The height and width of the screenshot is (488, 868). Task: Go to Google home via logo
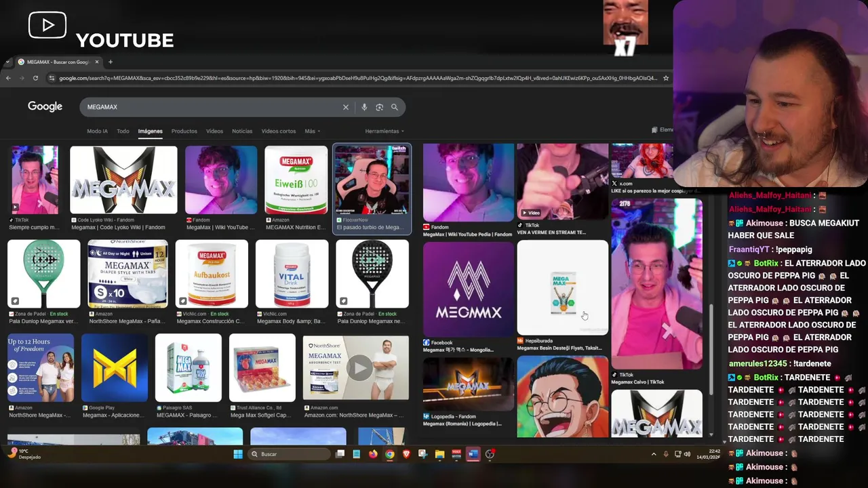point(45,106)
